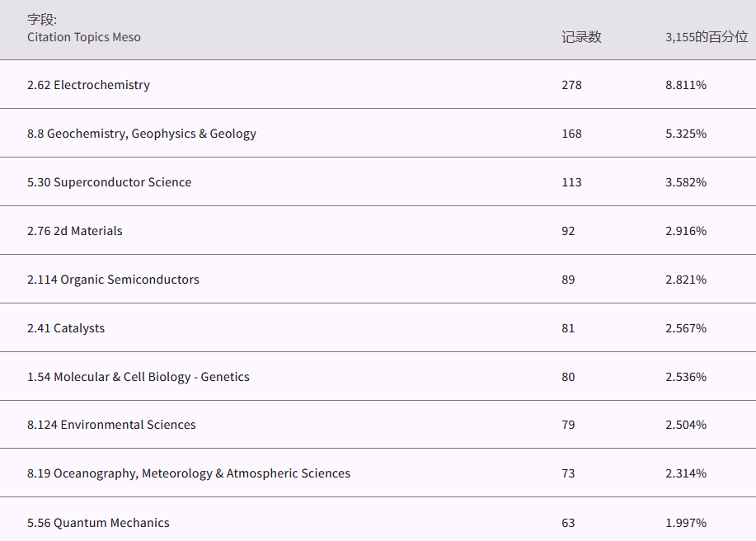
Task: Click the 3,155的百分位 column header
Action: pos(707,37)
